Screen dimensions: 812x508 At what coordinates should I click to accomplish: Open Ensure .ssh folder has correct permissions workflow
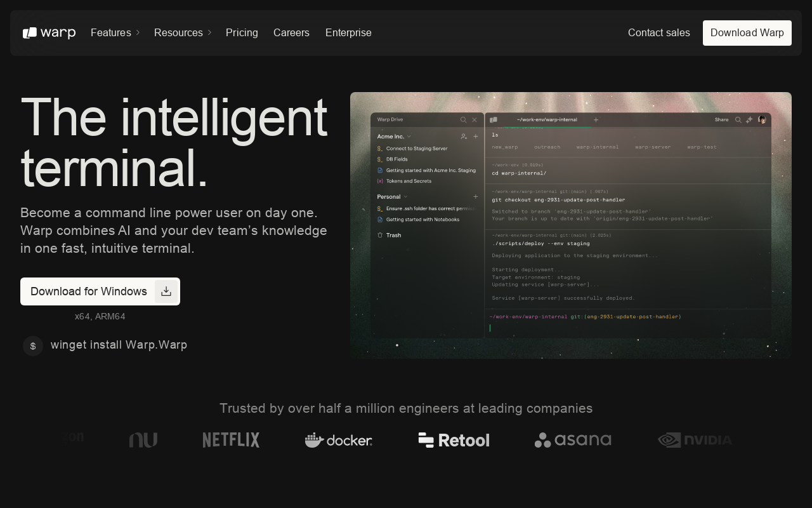pyautogui.click(x=426, y=208)
